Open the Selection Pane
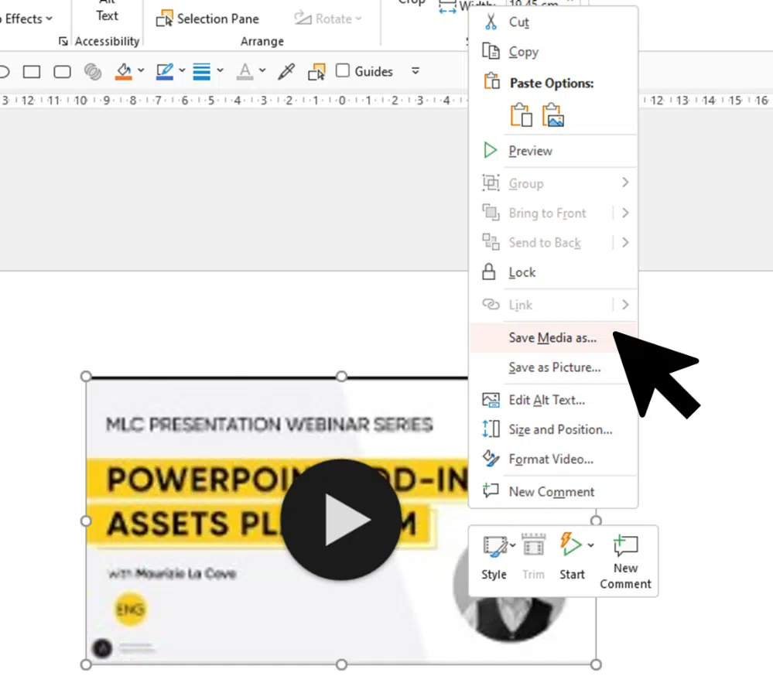 207,19
